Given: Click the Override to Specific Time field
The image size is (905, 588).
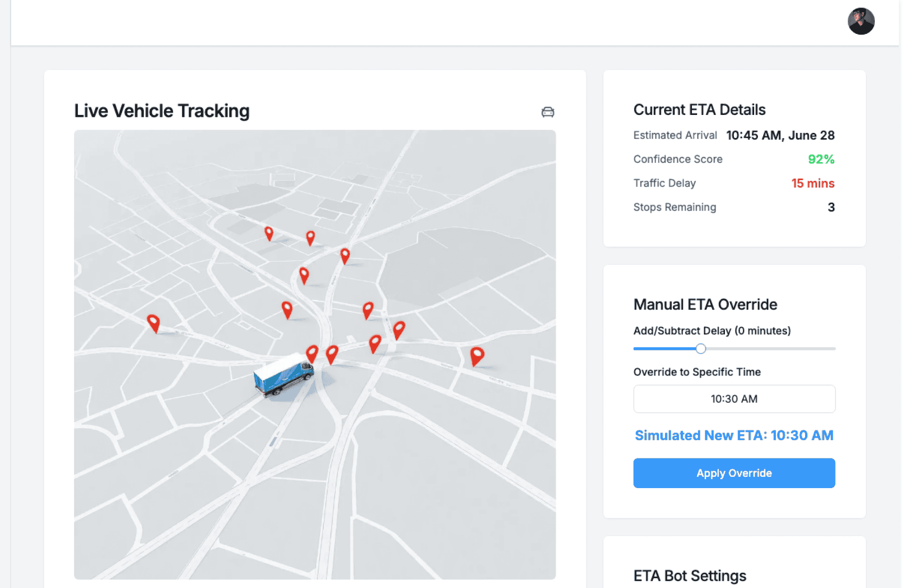Looking at the screenshot, I should (734, 399).
